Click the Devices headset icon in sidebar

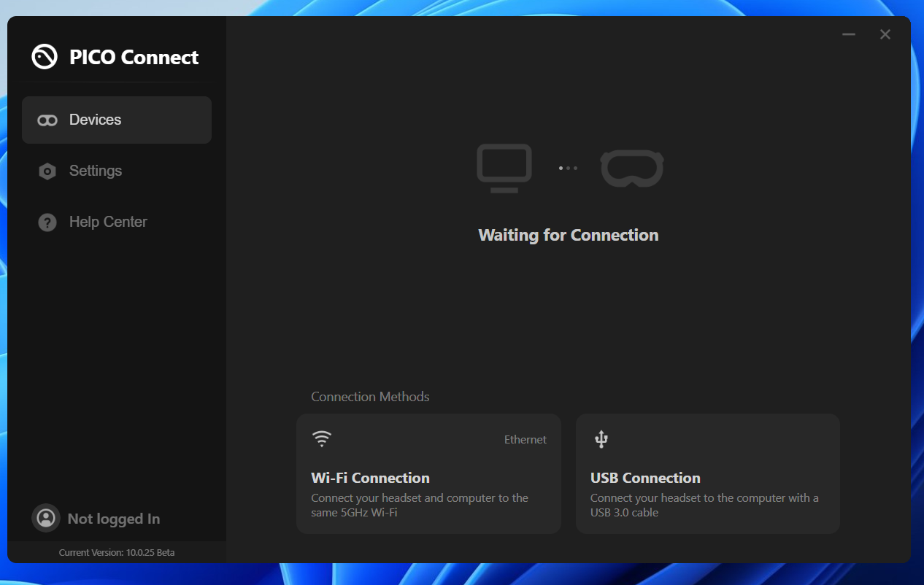pyautogui.click(x=47, y=120)
